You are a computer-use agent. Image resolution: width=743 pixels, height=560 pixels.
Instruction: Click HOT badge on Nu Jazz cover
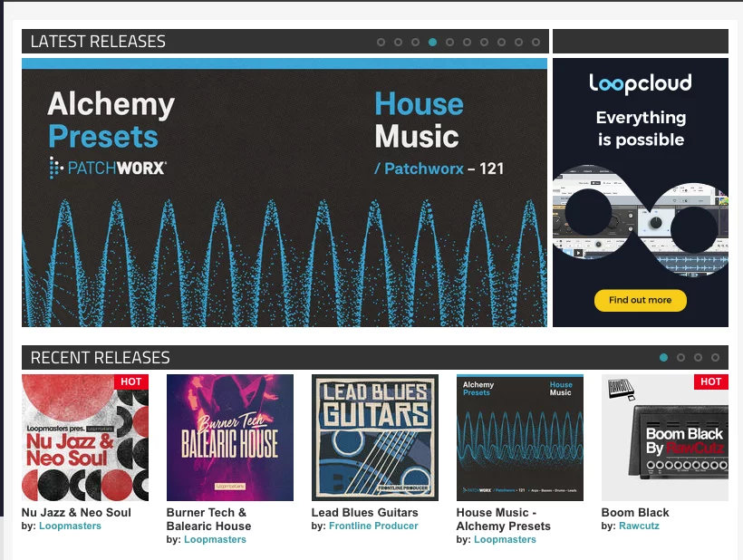click(x=131, y=381)
